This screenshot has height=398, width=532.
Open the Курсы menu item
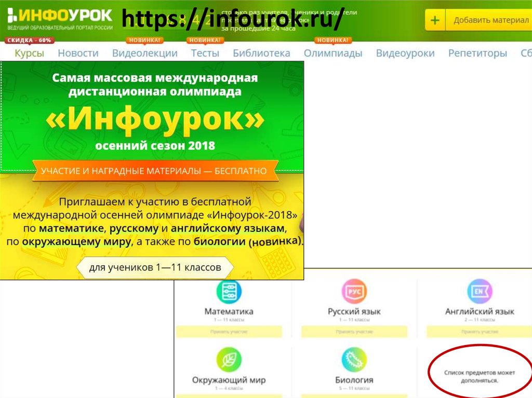[x=29, y=53]
